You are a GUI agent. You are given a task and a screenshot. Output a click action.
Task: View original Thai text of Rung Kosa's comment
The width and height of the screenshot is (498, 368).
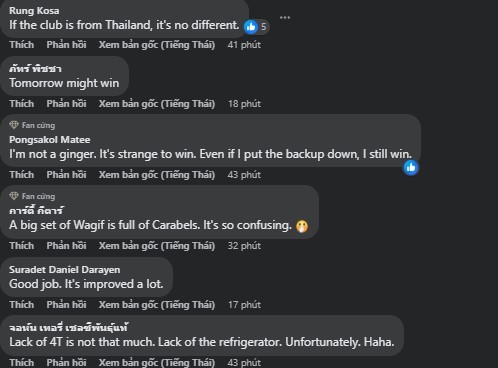(x=157, y=45)
